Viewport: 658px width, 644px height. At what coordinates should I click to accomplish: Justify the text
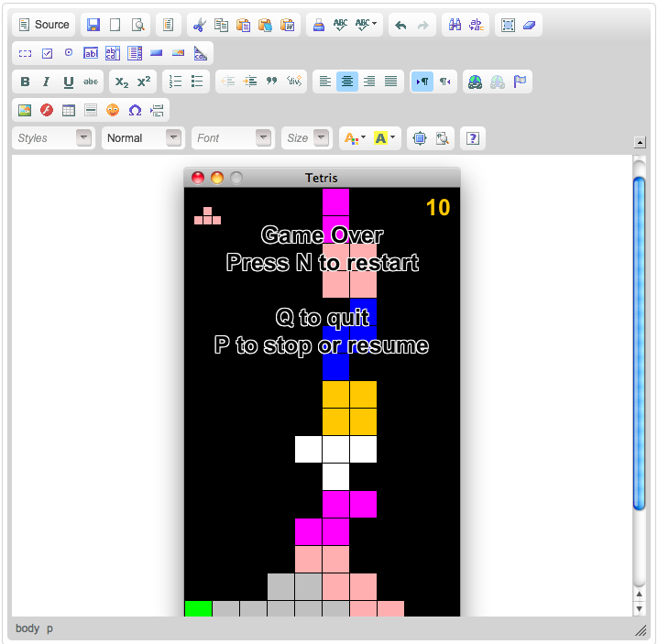390,82
